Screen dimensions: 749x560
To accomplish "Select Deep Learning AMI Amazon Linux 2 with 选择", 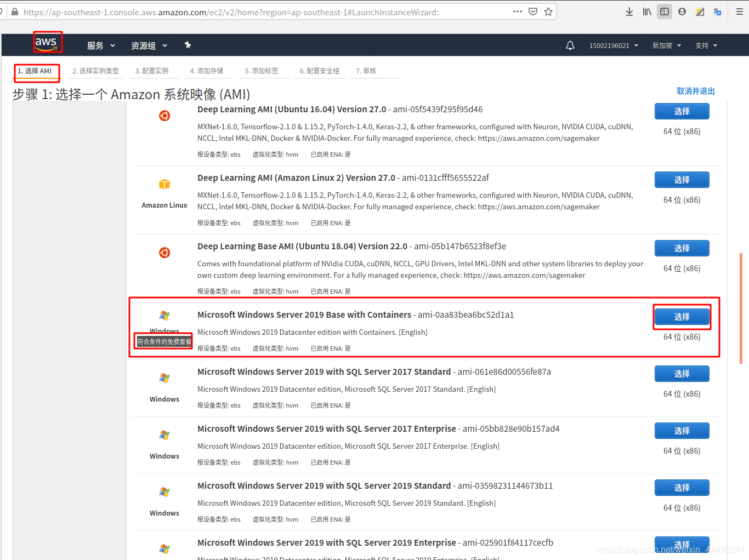I will [682, 180].
